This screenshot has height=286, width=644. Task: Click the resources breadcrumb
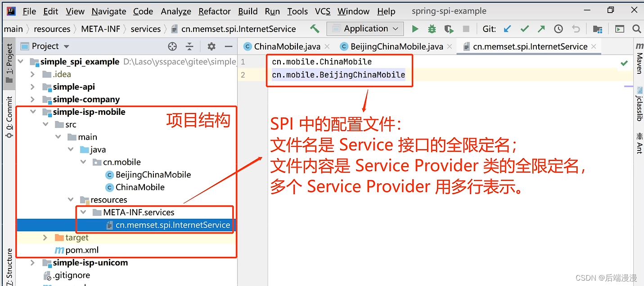[x=52, y=29]
